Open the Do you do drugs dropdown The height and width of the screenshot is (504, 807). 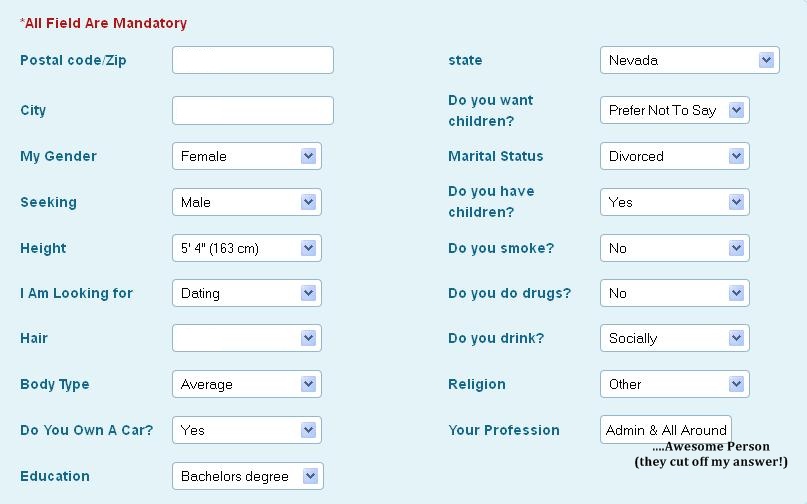pos(675,293)
